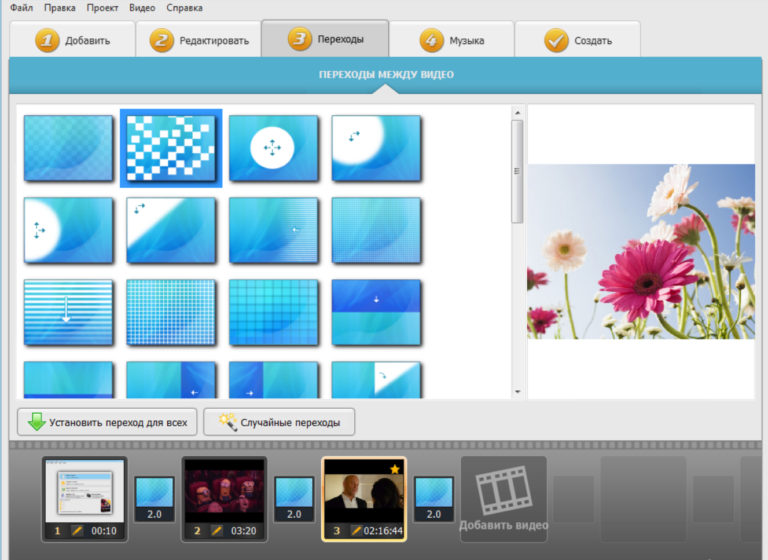Click Установить переход для всех button

(x=107, y=422)
